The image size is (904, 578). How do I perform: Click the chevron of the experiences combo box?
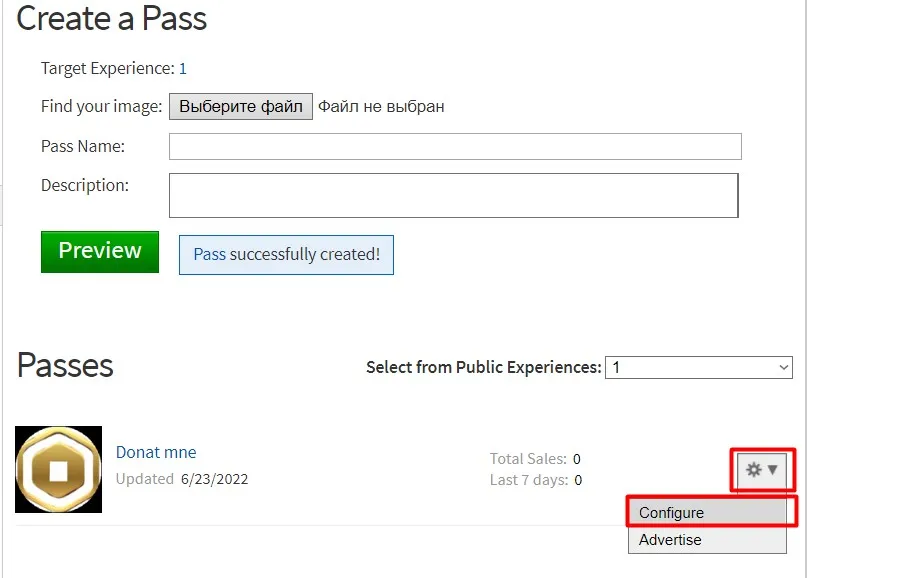click(784, 367)
